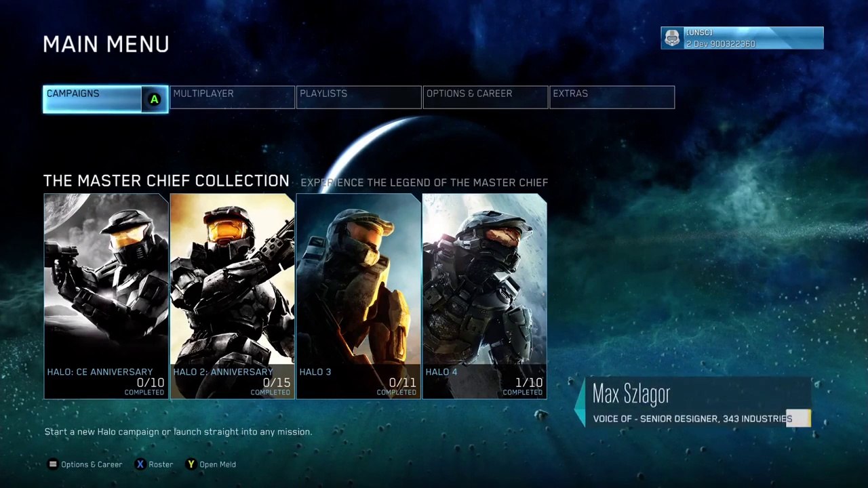This screenshot has height=488, width=868.
Task: Choose the Halo 2: Anniversary campaign cover
Action: (232, 296)
